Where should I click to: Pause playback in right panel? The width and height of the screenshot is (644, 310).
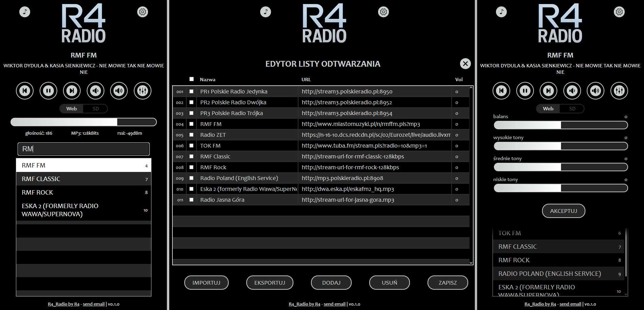click(x=525, y=91)
